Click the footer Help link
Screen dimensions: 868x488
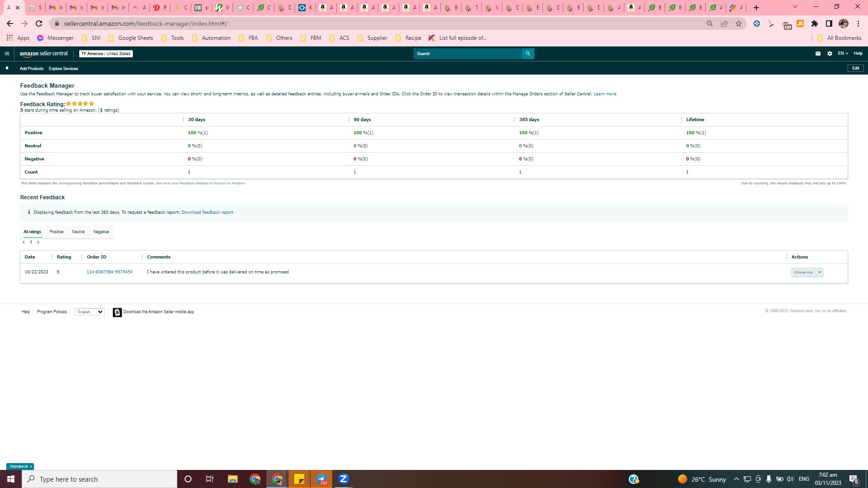point(26,312)
